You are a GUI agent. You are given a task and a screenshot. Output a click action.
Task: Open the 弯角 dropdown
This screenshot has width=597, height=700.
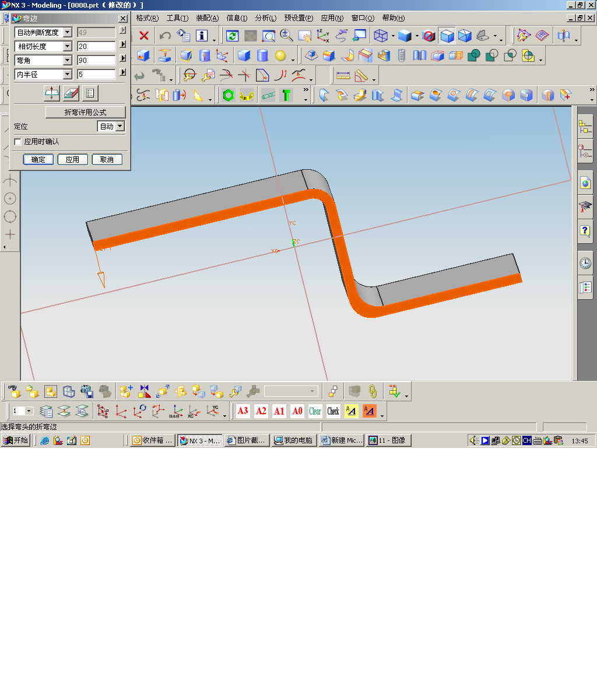68,60
